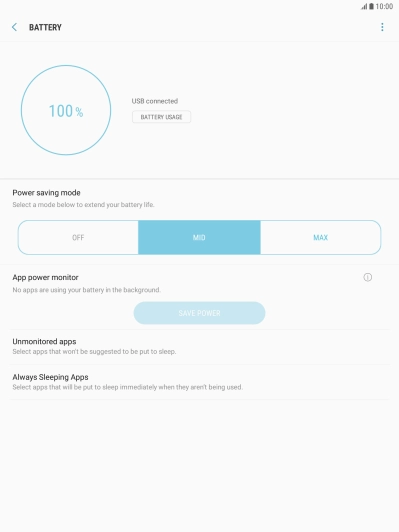
Task: Tap the App power monitor heading
Action: click(x=45, y=278)
